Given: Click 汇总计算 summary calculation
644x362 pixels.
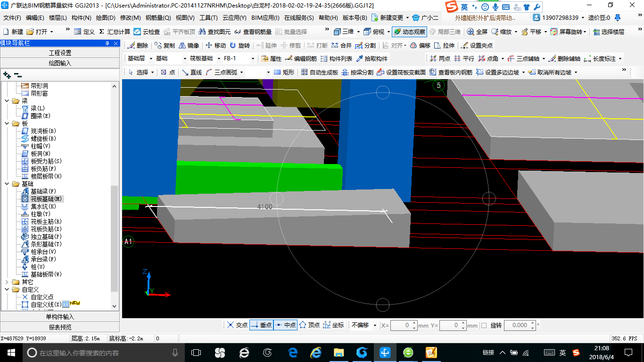Looking at the screenshot, I should 114,32.
